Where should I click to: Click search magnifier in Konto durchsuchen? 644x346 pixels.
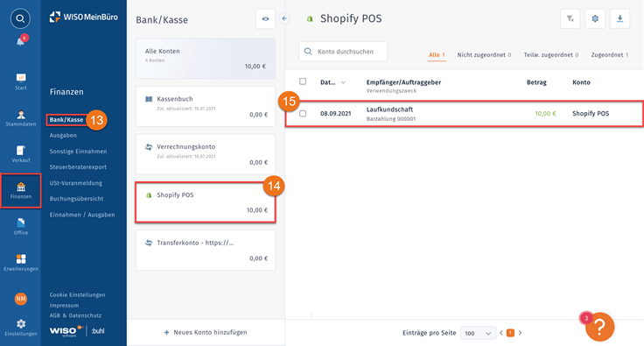tap(308, 52)
